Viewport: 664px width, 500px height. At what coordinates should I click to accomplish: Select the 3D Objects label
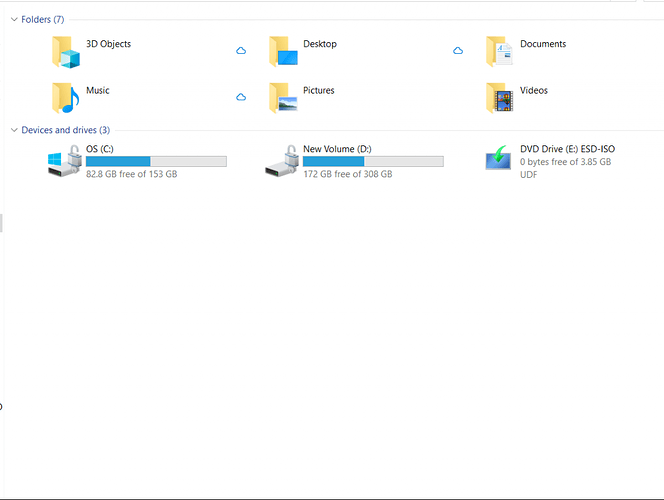click(x=108, y=44)
